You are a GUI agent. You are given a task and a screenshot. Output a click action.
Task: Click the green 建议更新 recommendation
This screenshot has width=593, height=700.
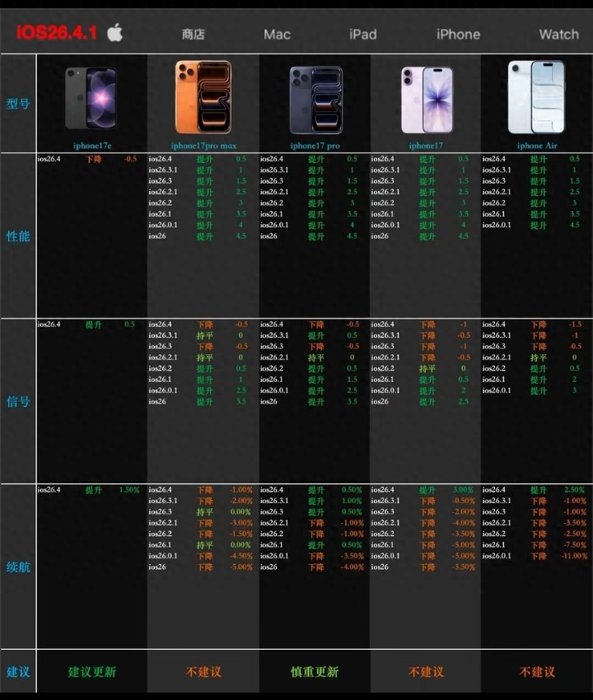click(92, 671)
